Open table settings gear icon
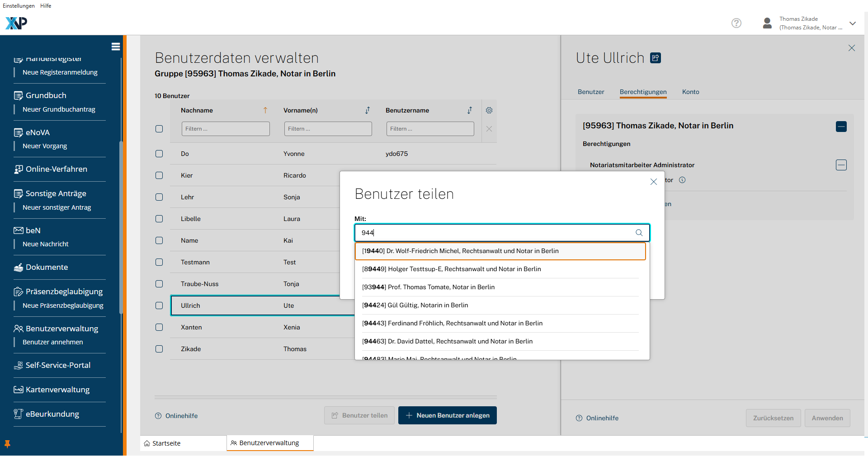 [489, 110]
